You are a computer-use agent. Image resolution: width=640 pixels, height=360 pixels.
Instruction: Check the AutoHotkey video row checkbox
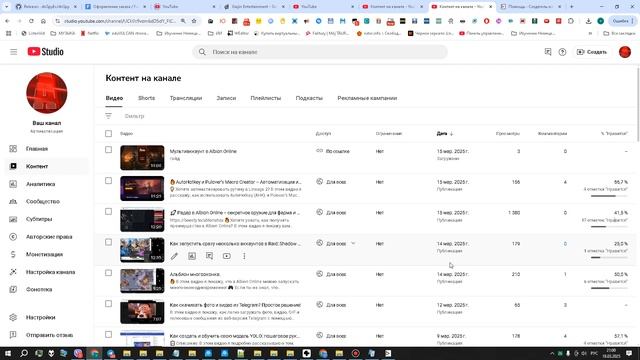click(x=108, y=180)
